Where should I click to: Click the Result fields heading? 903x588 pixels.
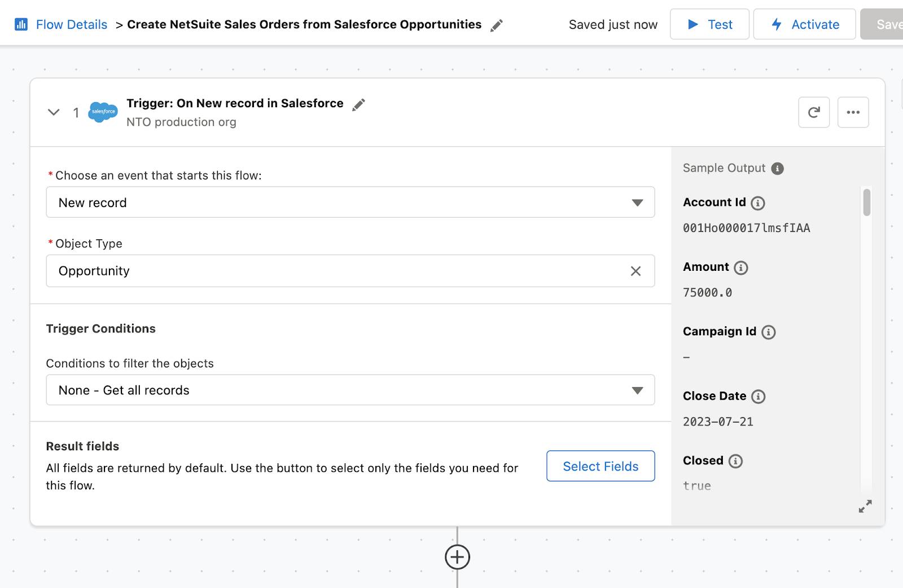82,446
